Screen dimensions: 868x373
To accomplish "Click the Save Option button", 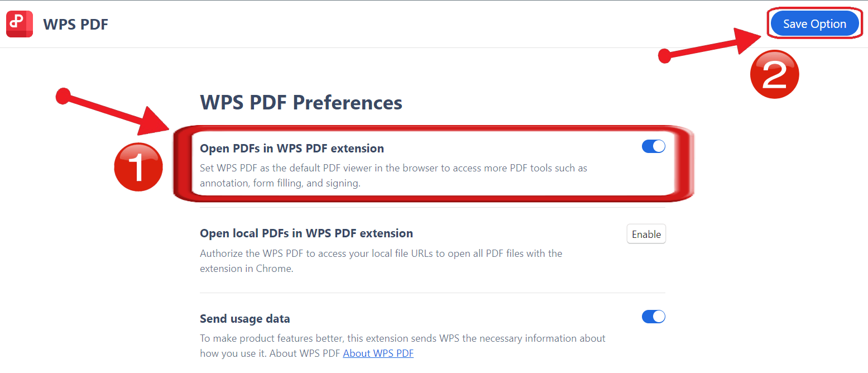I will 814,23.
